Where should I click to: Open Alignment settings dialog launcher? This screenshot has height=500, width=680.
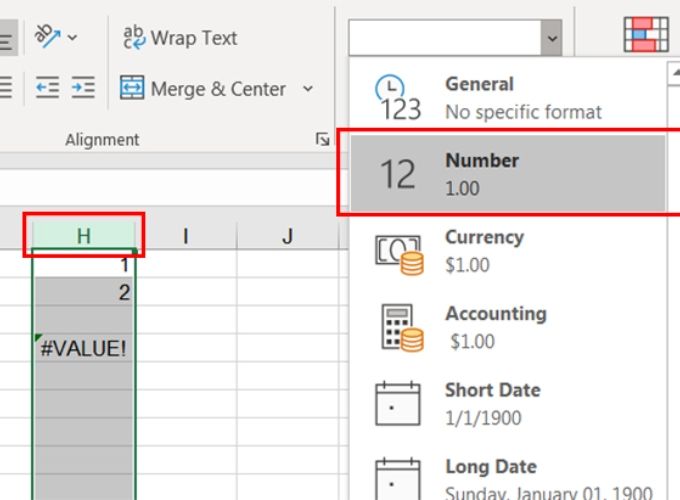[x=322, y=139]
